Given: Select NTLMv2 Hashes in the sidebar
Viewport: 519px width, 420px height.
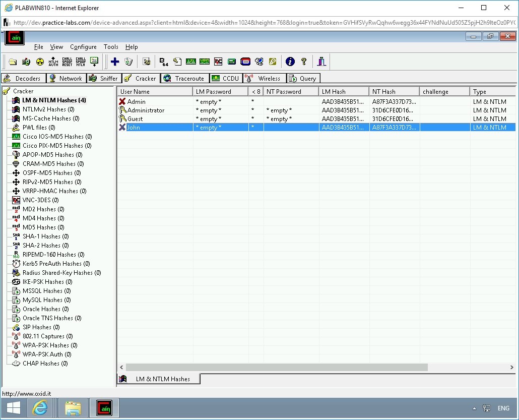Looking at the screenshot, I should [48, 109].
